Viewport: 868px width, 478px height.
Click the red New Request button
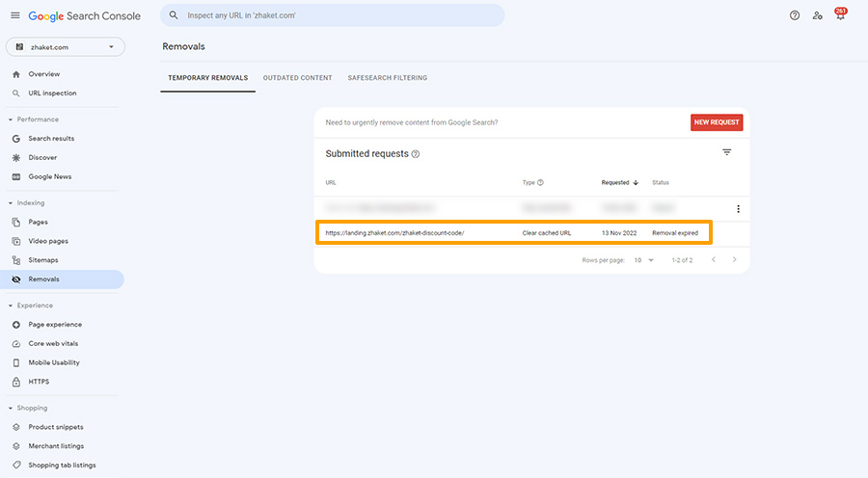pos(717,122)
